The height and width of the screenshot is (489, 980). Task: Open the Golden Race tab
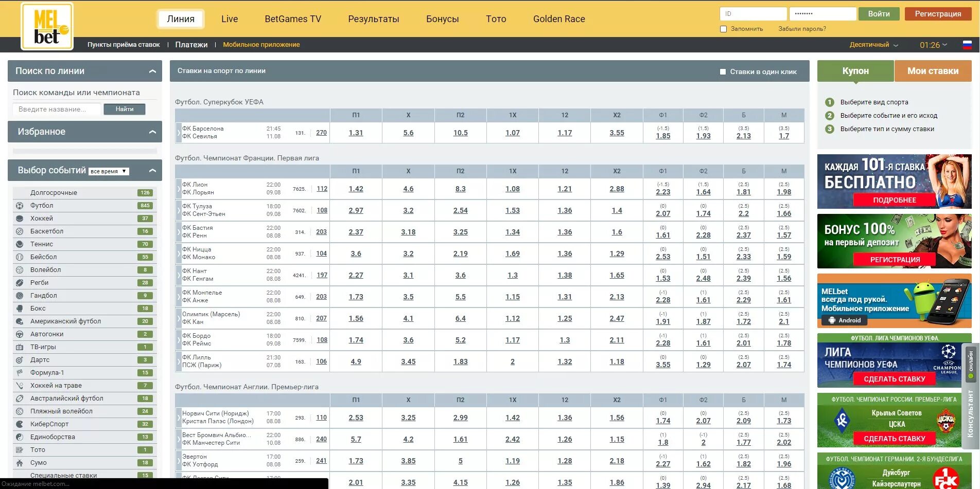click(x=559, y=19)
